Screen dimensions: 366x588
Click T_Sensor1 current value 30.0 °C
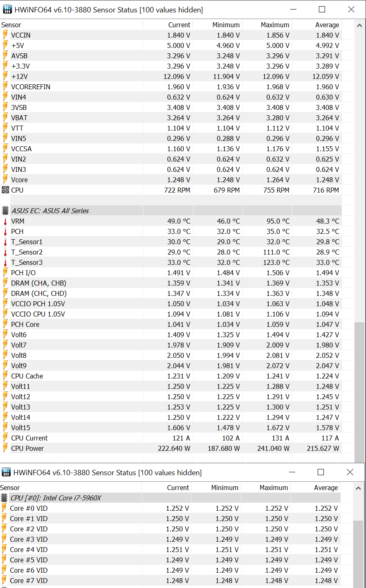(x=179, y=242)
